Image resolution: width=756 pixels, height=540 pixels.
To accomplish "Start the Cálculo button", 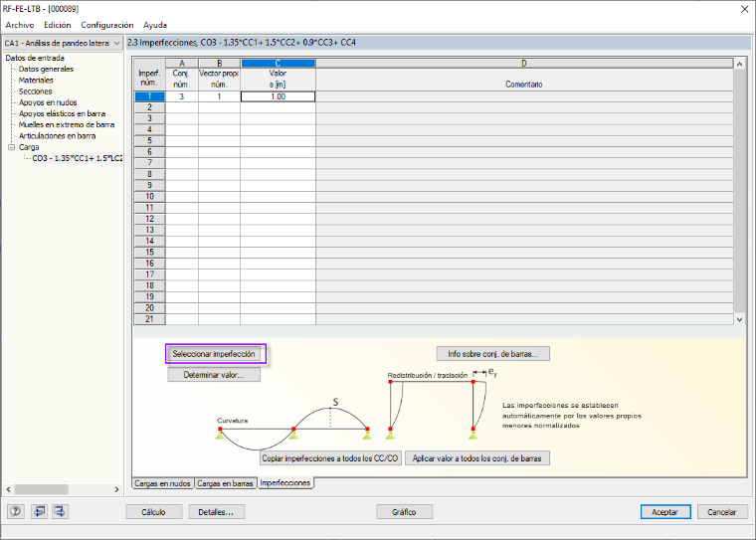I will 154,512.
